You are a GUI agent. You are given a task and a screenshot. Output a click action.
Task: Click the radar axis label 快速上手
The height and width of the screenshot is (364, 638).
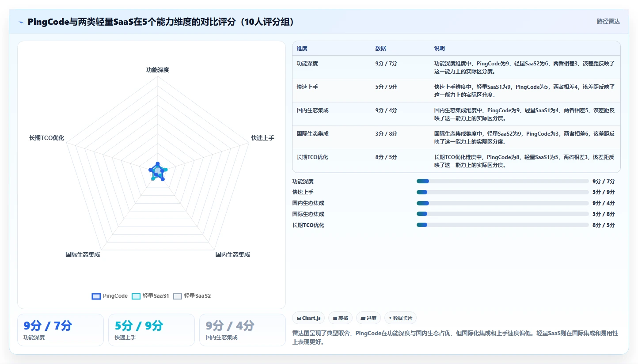tap(262, 138)
